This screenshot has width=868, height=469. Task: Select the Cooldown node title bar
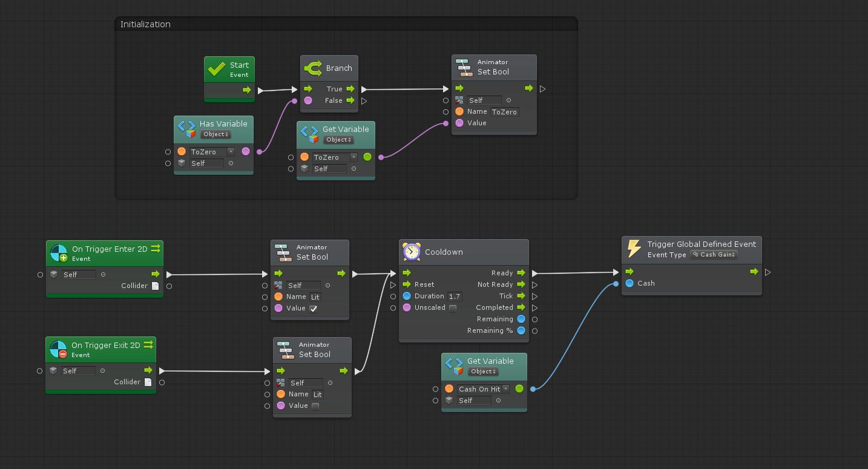472,252
